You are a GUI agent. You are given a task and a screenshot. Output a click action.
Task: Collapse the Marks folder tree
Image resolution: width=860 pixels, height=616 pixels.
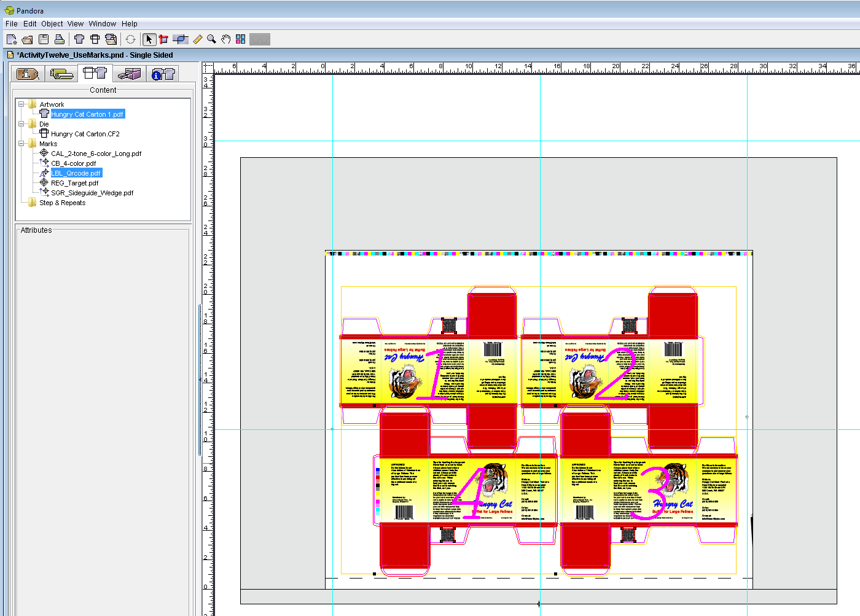click(x=21, y=144)
